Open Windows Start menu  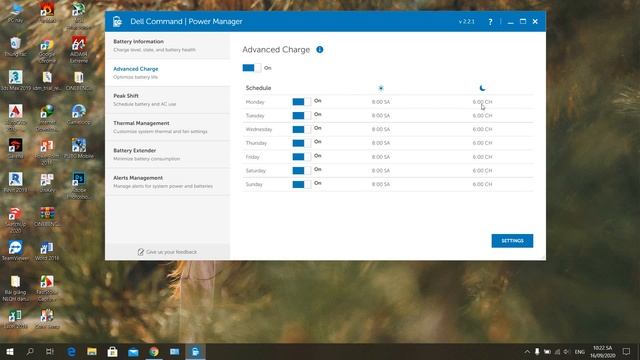(x=10, y=351)
